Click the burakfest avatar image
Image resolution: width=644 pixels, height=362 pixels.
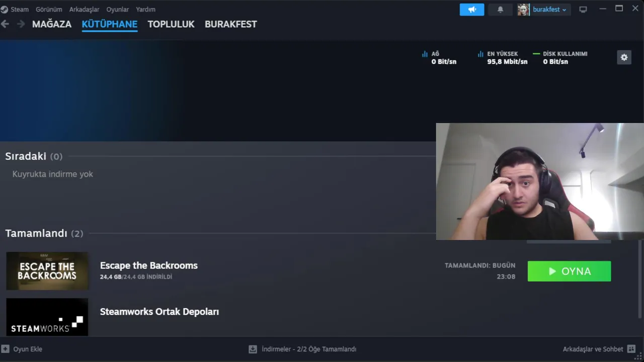(523, 10)
